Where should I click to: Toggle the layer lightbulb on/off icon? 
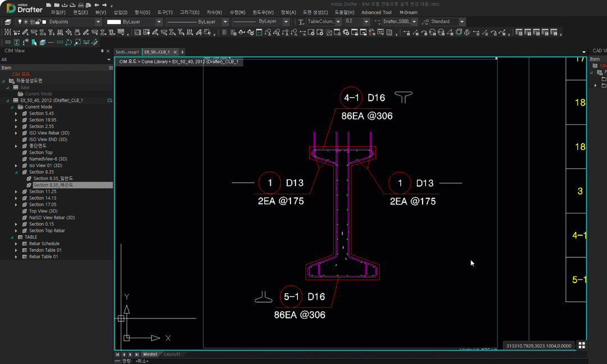[x=20, y=22]
